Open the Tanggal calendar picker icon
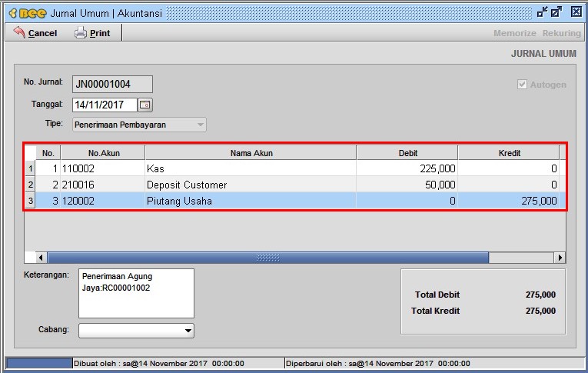The width and height of the screenshot is (588, 373). pyautogui.click(x=145, y=105)
